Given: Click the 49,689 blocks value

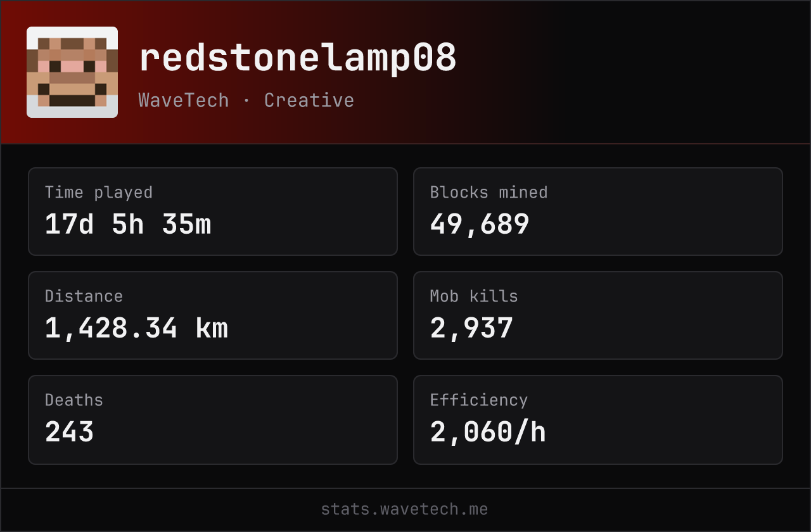Looking at the screenshot, I should [x=480, y=224].
